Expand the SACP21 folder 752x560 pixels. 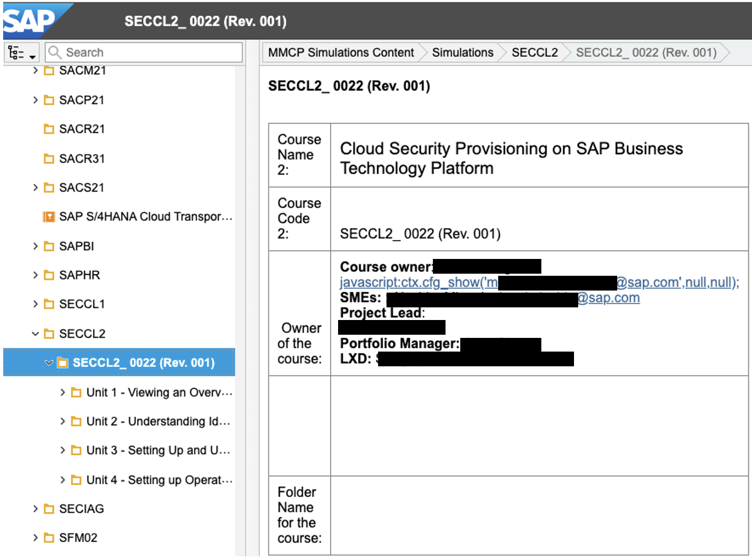[x=35, y=100]
